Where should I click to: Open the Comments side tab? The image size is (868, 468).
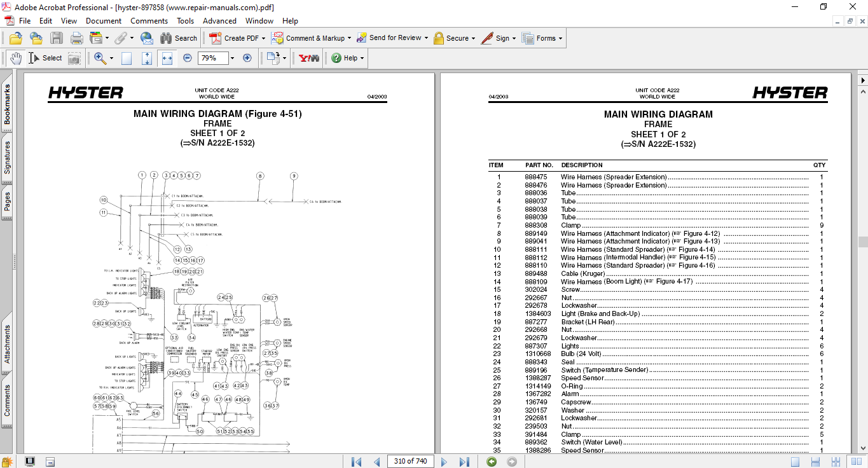tap(7, 401)
